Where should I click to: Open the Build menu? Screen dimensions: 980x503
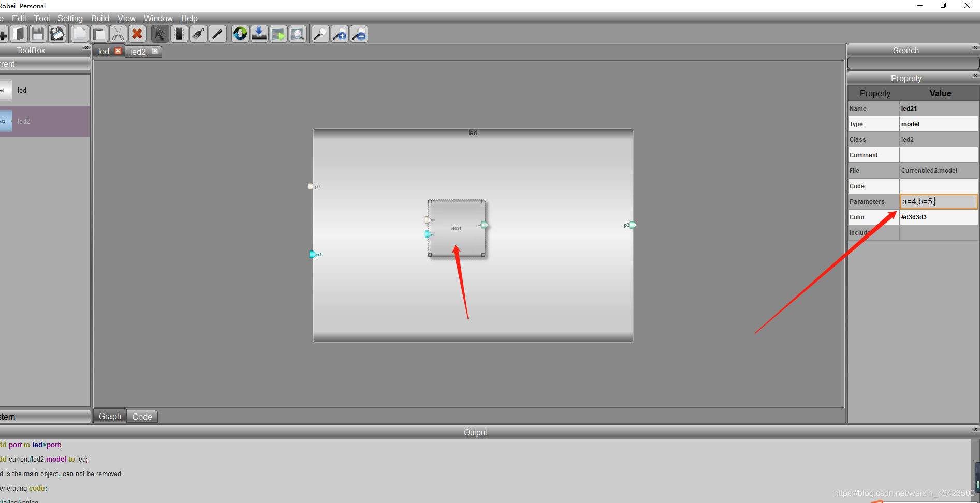point(100,18)
